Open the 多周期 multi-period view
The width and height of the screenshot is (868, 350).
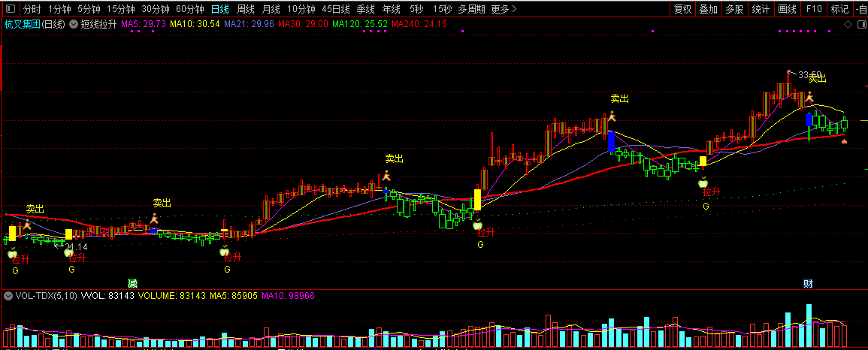tap(472, 9)
